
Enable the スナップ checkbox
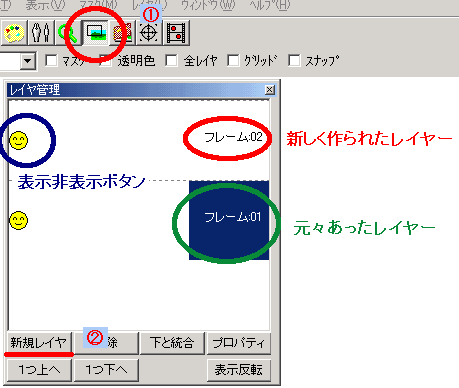tap(294, 61)
